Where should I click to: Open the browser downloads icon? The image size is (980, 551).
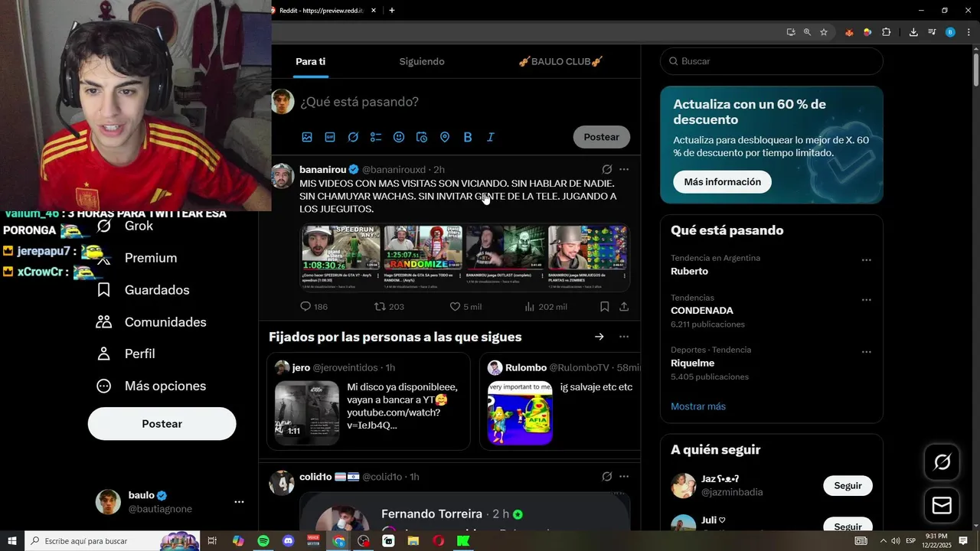pyautogui.click(x=913, y=32)
